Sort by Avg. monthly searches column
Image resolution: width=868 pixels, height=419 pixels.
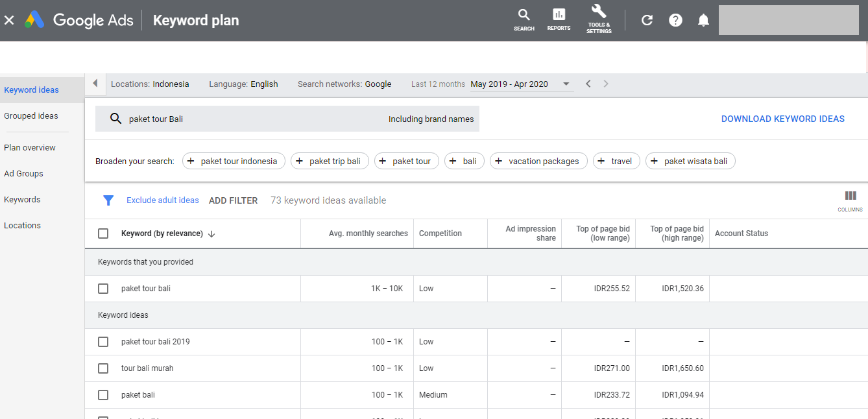tap(368, 233)
